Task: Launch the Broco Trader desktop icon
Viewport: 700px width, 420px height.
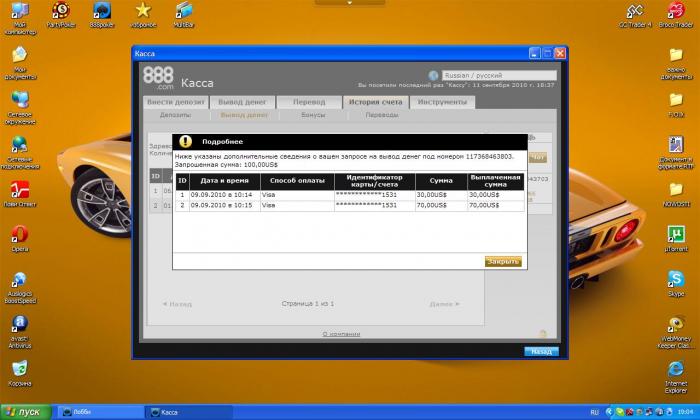Action: pyautogui.click(x=676, y=14)
